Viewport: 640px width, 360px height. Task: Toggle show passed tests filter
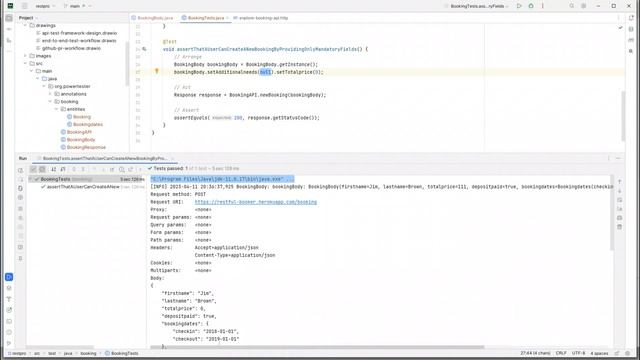(x=33, y=169)
